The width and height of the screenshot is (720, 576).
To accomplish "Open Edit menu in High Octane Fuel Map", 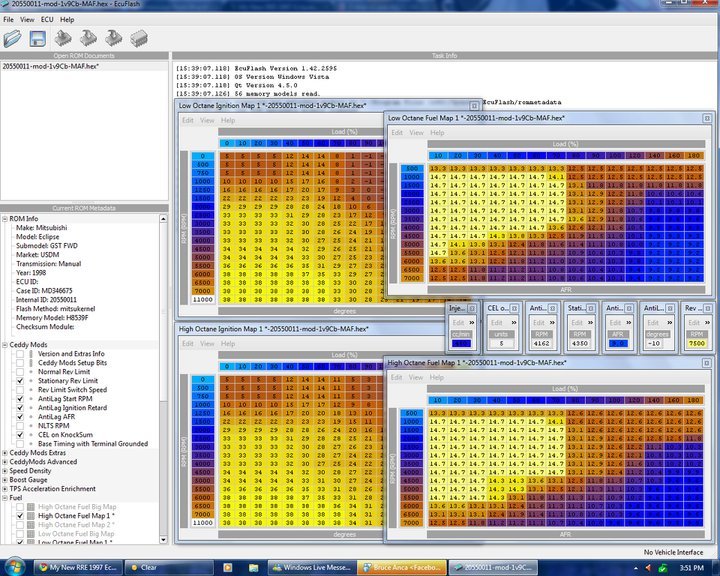I will 397,377.
